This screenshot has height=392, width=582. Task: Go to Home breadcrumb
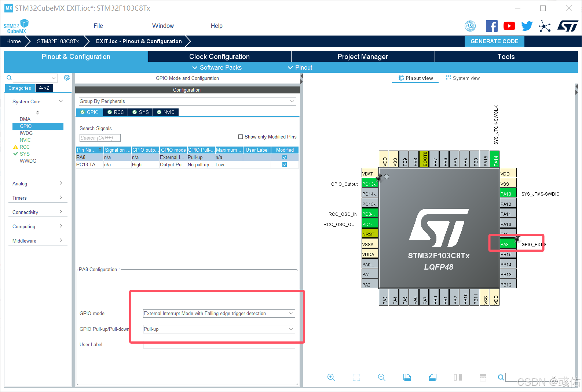[x=14, y=41]
